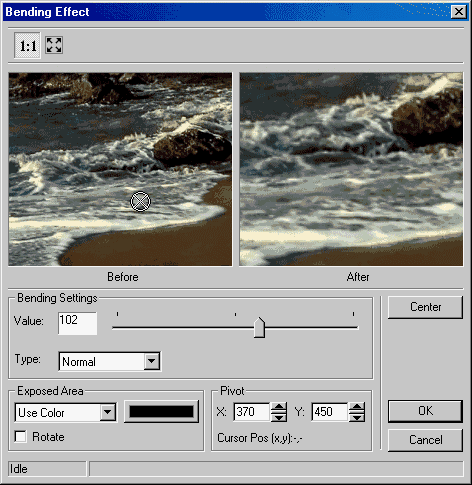
Task: Click the Pivot X field showing 370
Action: [x=252, y=412]
